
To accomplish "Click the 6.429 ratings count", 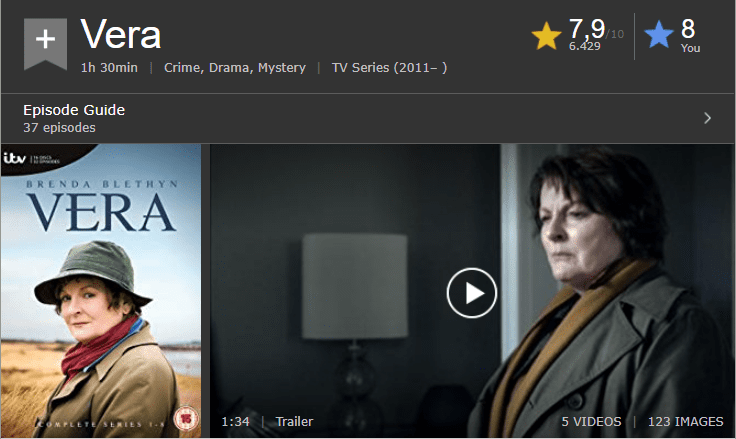I will coord(584,46).
